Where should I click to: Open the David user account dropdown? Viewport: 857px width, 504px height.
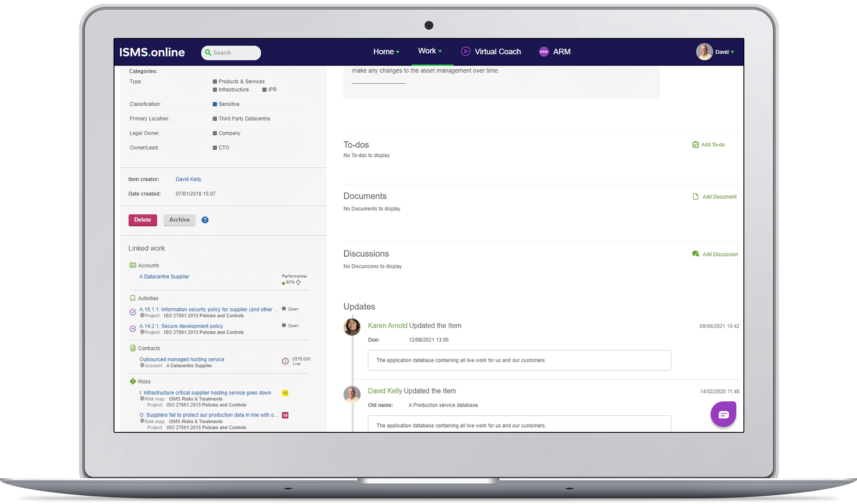pos(724,52)
